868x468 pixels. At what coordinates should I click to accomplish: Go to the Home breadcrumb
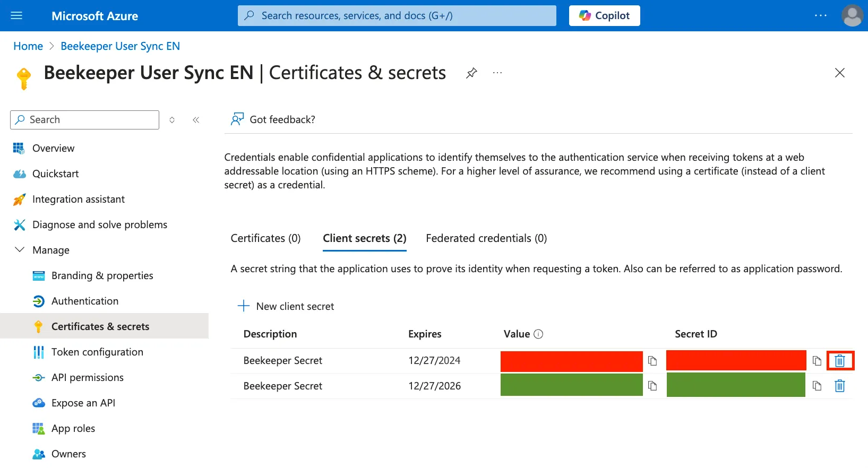tap(28, 46)
